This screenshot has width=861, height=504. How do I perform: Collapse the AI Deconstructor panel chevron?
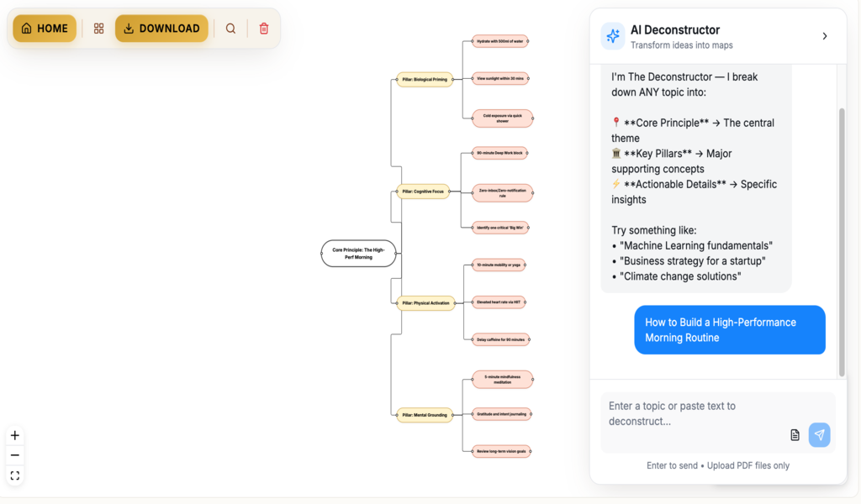point(825,36)
